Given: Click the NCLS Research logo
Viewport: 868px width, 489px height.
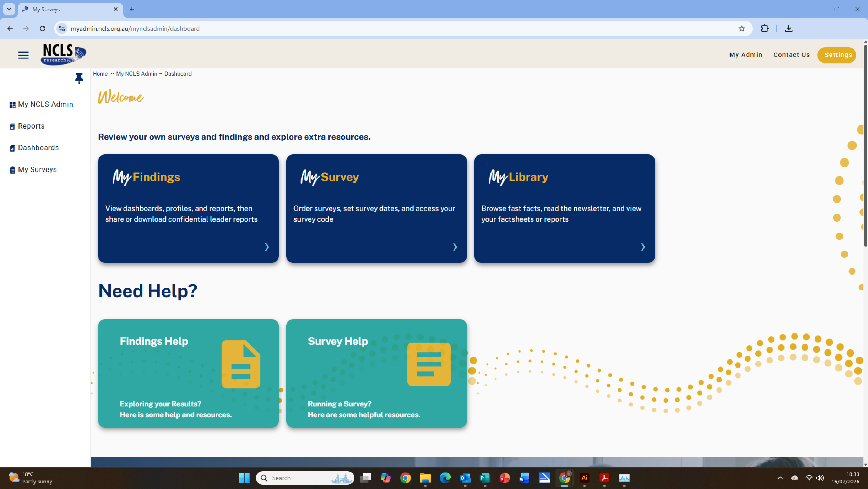Looking at the screenshot, I should click(63, 54).
